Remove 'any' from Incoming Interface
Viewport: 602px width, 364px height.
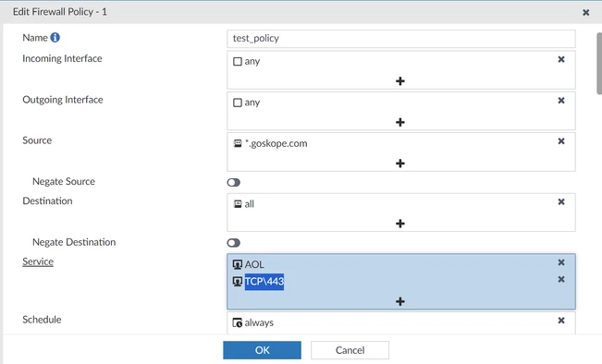click(561, 59)
